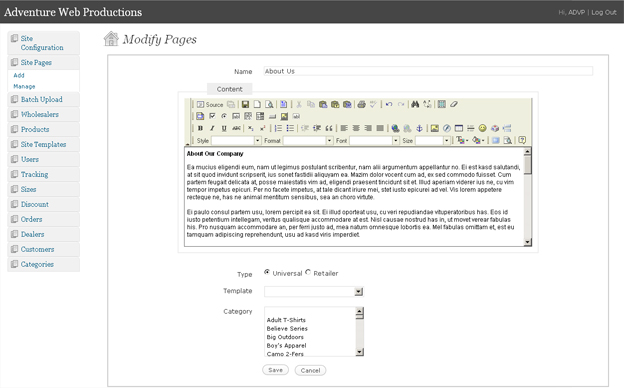Click Add under Site Pages
This screenshot has height=388, width=624.
click(19, 75)
